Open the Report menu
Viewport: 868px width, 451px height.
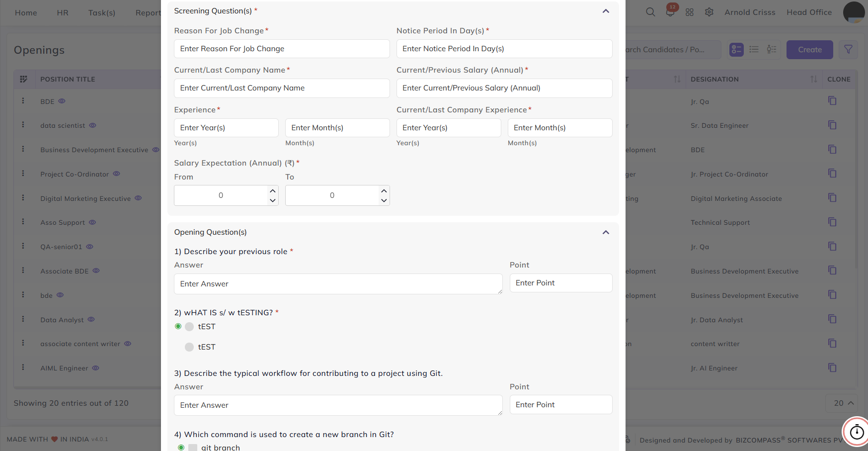click(x=148, y=12)
